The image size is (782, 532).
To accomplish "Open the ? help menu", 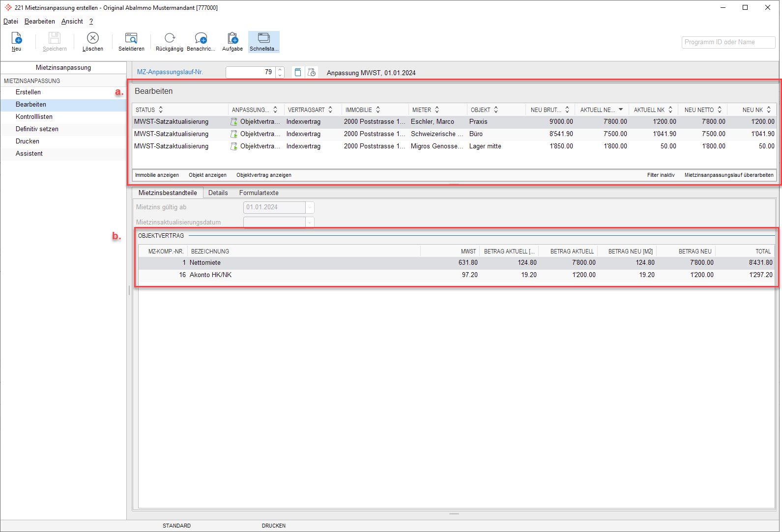I will (x=91, y=21).
